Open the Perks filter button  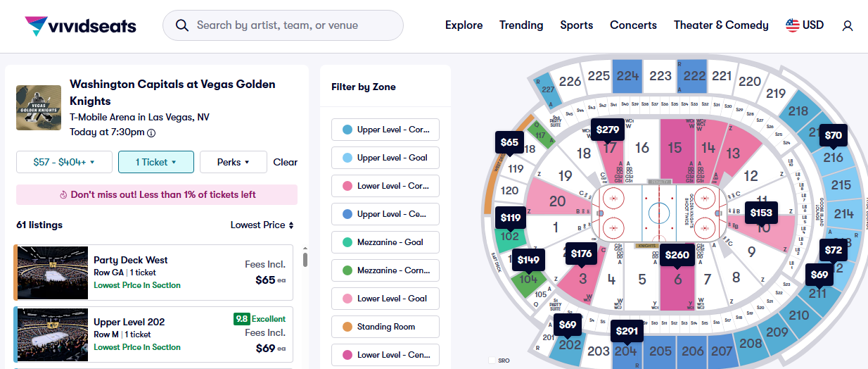click(x=233, y=162)
